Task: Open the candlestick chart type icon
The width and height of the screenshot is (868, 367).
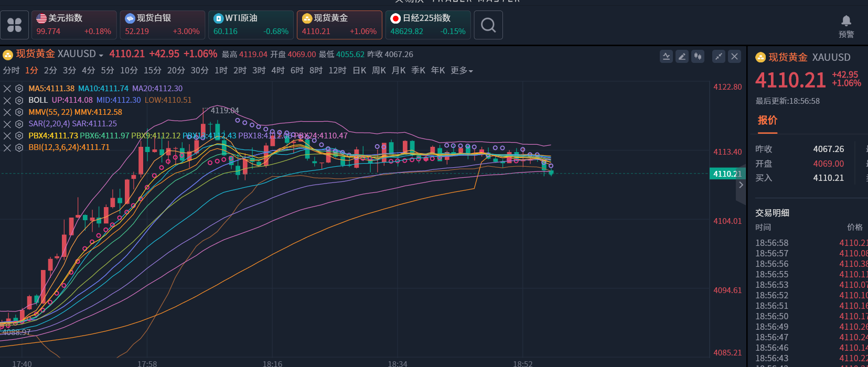Action: point(698,57)
